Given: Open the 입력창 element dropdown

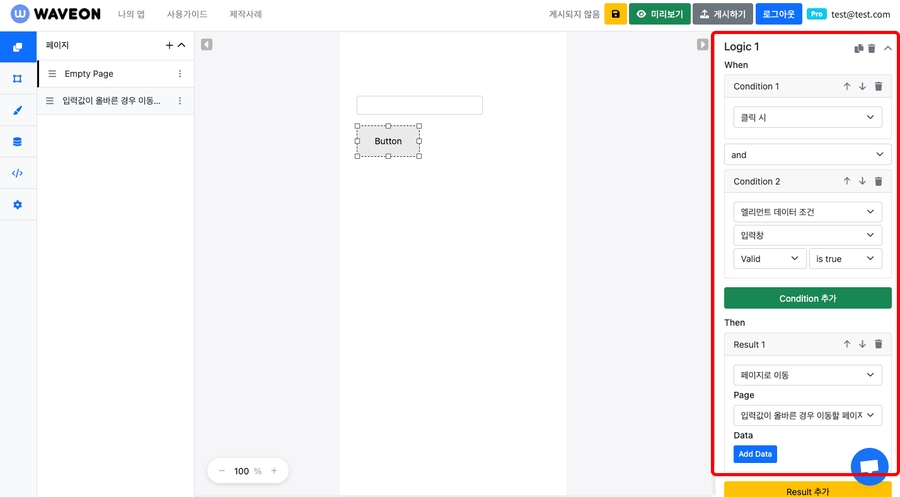Looking at the screenshot, I should click(x=808, y=235).
